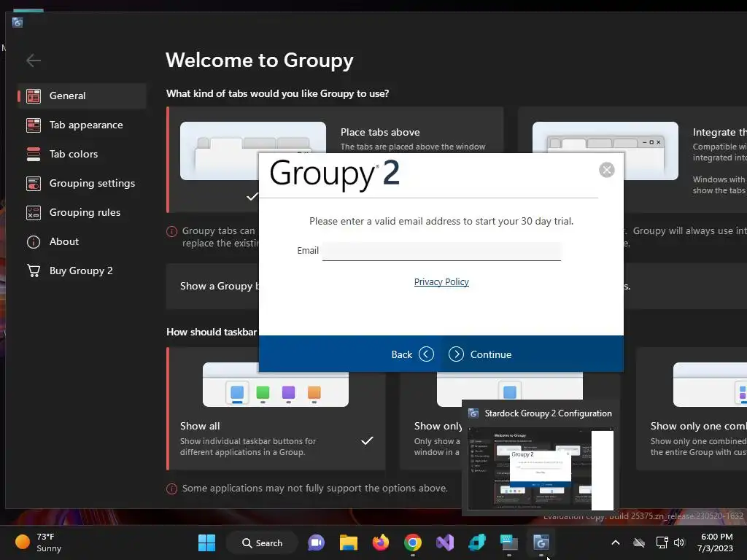Click the Tab colors icon
The width and height of the screenshot is (747, 560).
point(34,154)
